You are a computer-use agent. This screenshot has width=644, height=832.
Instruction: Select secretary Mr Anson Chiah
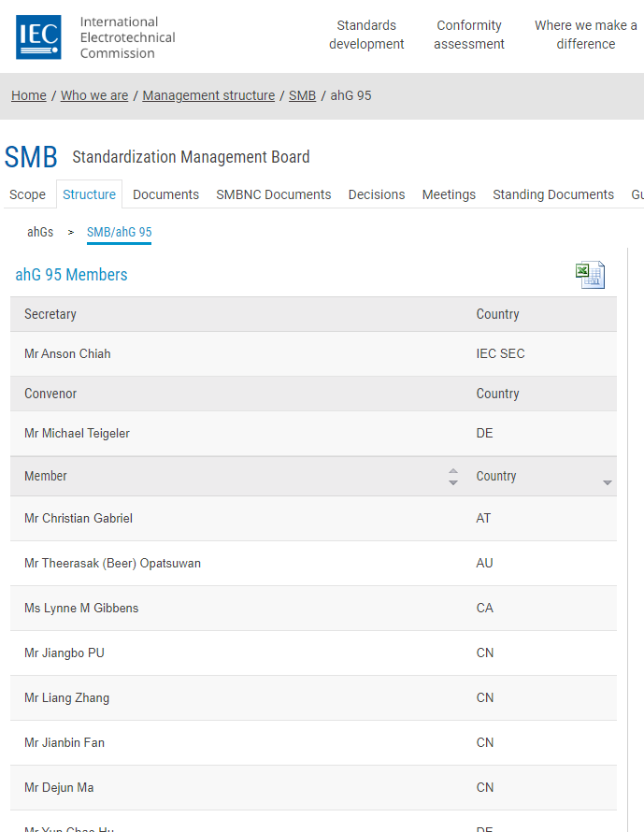67,354
